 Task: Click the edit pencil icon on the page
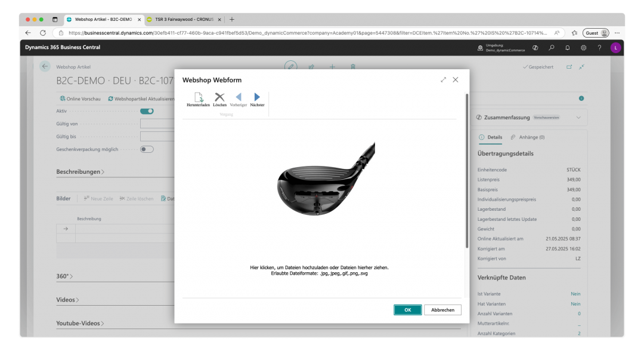pos(291,67)
